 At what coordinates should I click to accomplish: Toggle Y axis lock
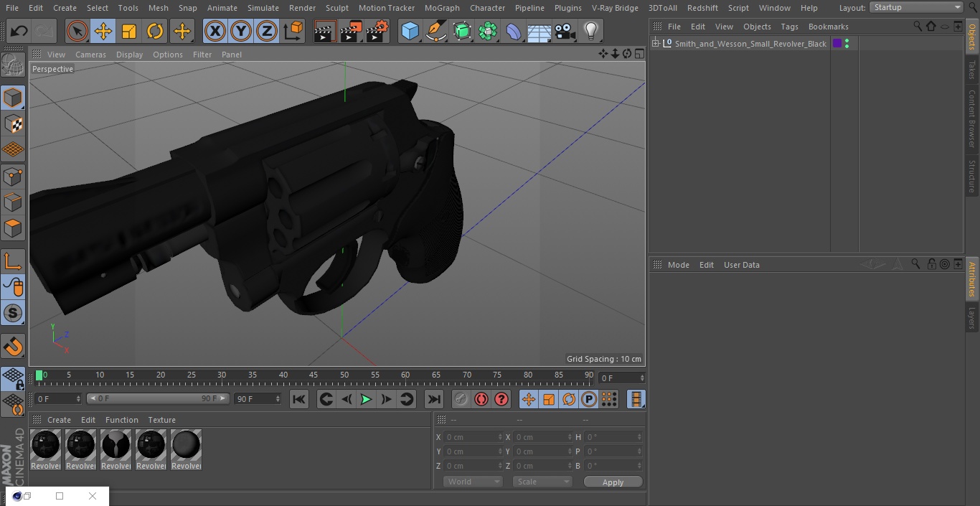click(240, 32)
